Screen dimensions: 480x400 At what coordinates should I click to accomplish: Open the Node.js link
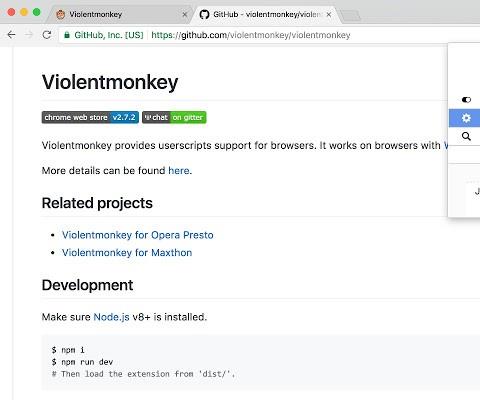point(111,317)
